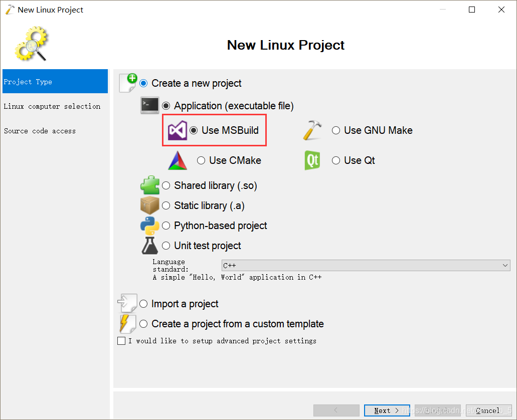
Task: Click the disabled back arrow button
Action: (x=336, y=410)
